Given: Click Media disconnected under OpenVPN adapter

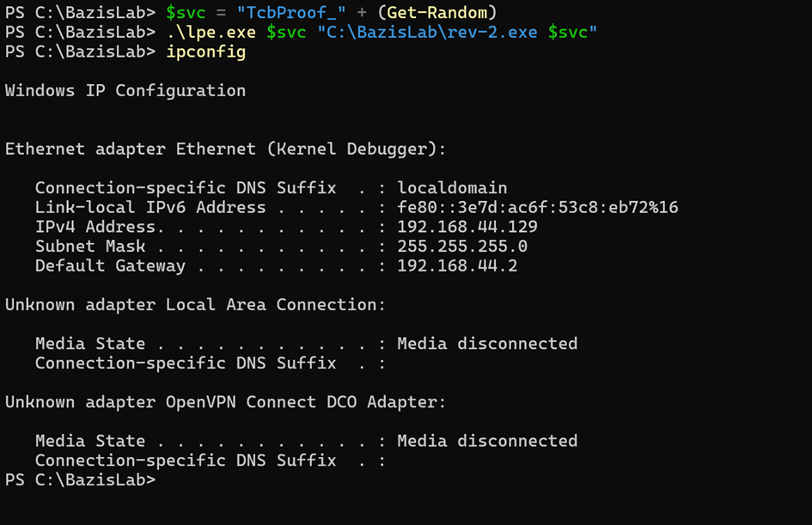Looking at the screenshot, I should (487, 441).
